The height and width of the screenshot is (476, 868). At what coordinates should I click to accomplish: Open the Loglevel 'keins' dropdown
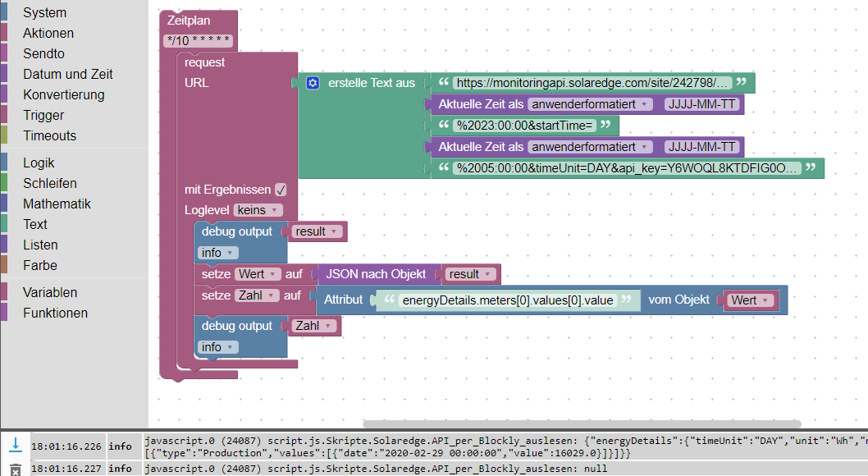pyautogui.click(x=258, y=210)
